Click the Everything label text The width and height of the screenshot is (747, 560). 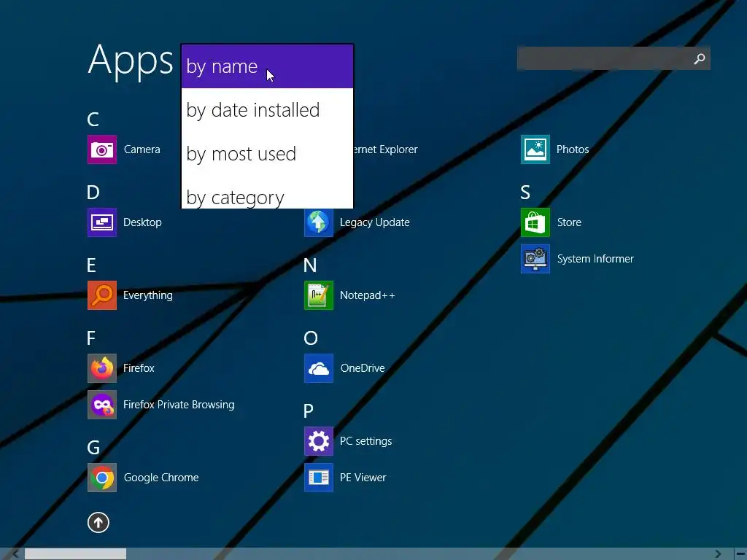(147, 295)
